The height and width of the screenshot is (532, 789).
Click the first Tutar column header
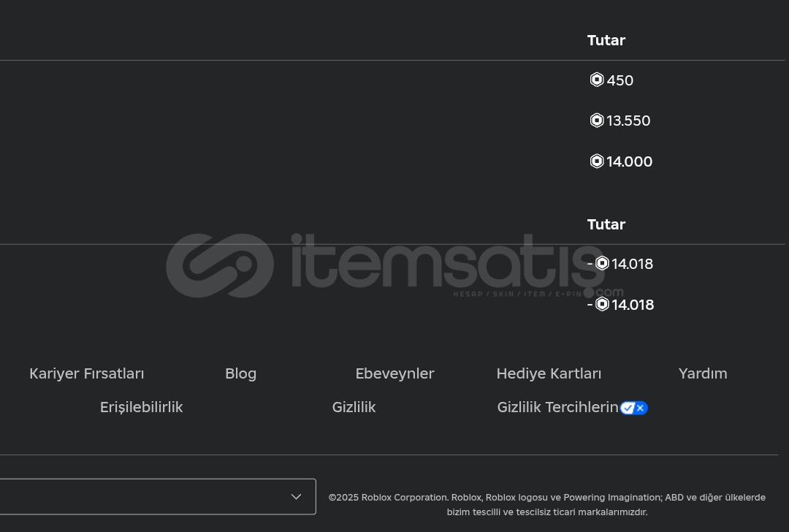coord(606,40)
